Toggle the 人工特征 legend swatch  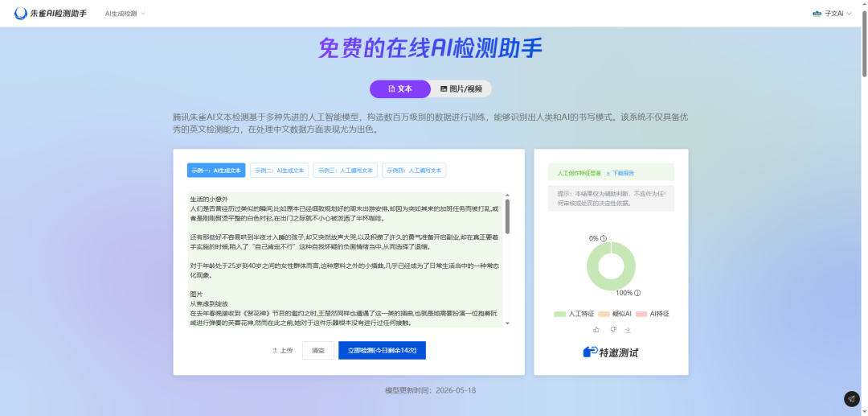(559, 314)
